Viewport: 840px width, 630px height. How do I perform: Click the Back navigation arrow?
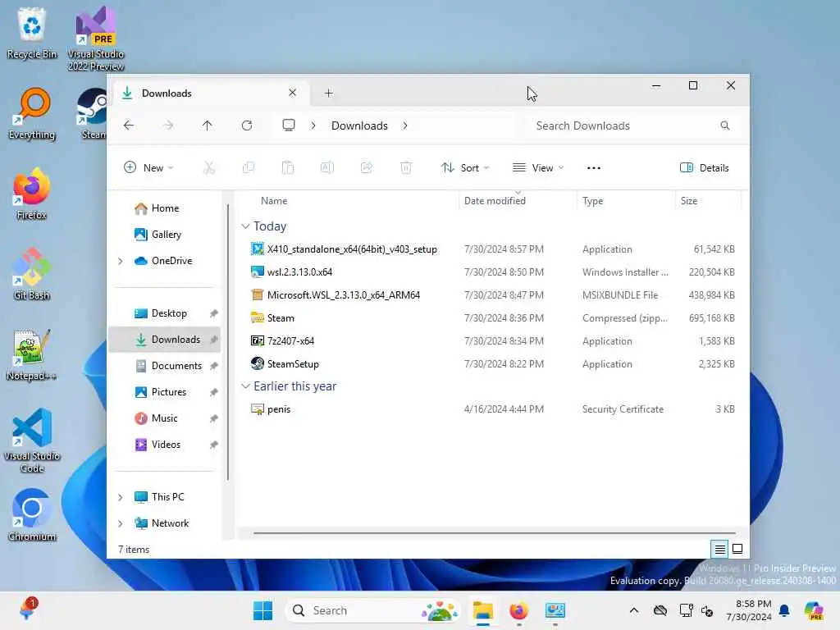pos(129,126)
